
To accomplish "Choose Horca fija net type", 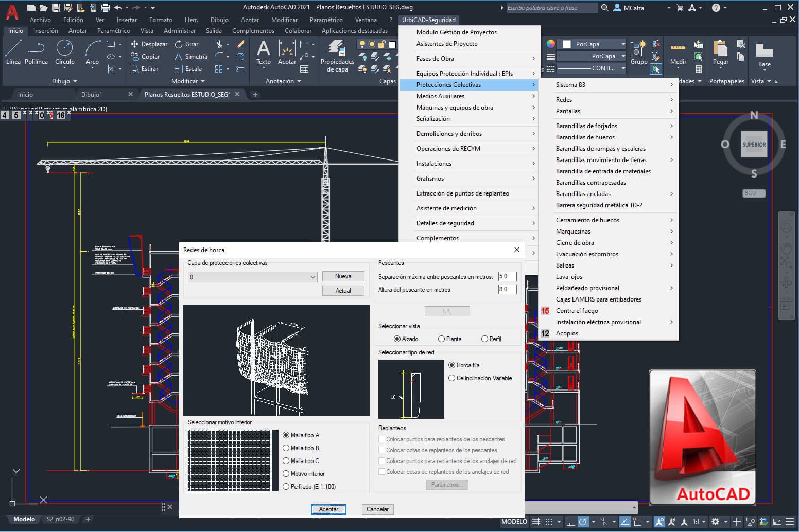I will pyautogui.click(x=451, y=365).
